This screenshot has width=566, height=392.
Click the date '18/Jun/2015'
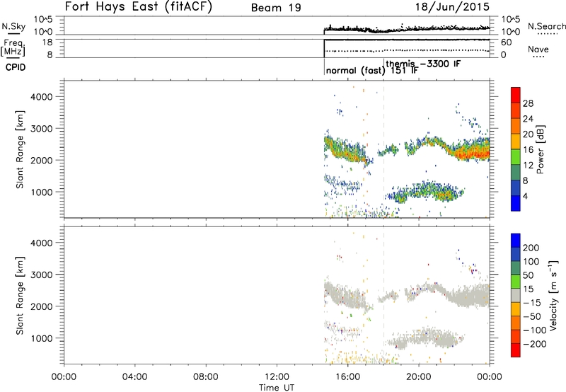pos(452,7)
